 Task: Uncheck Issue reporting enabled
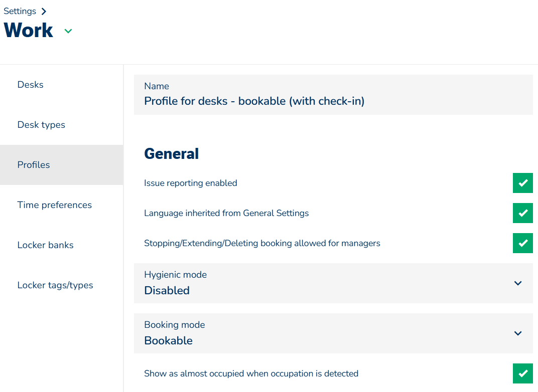pos(522,183)
